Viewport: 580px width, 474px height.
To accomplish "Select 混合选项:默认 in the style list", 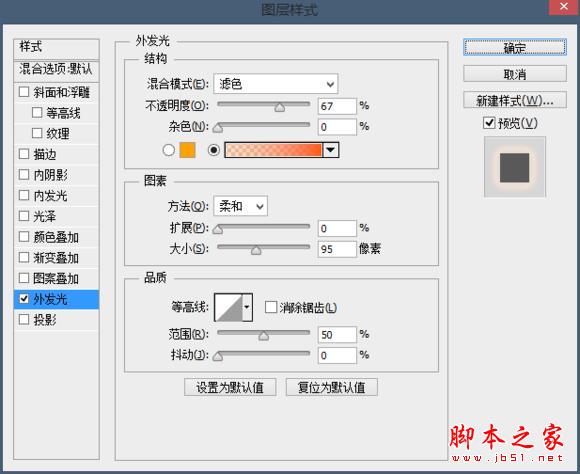I will click(x=56, y=70).
